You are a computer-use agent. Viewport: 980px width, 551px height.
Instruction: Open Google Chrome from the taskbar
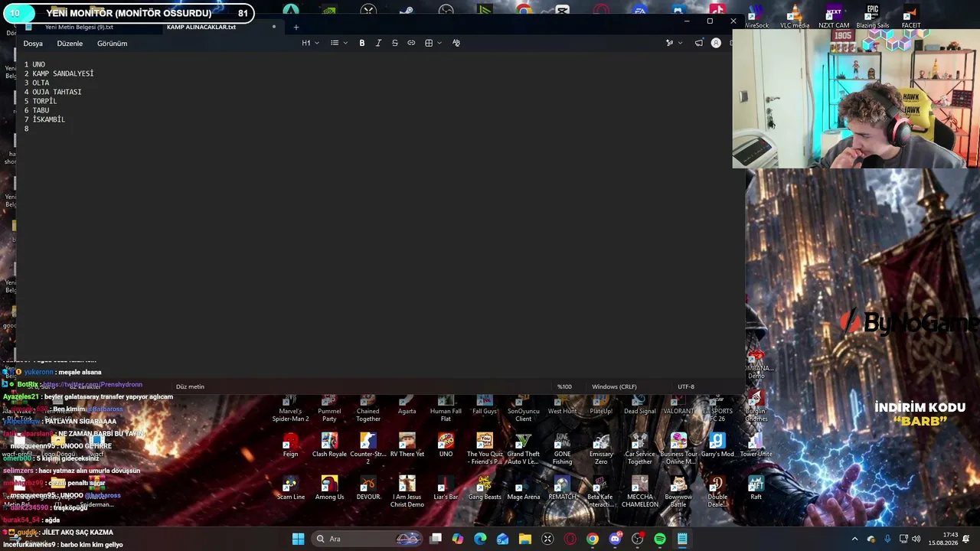pos(593,539)
